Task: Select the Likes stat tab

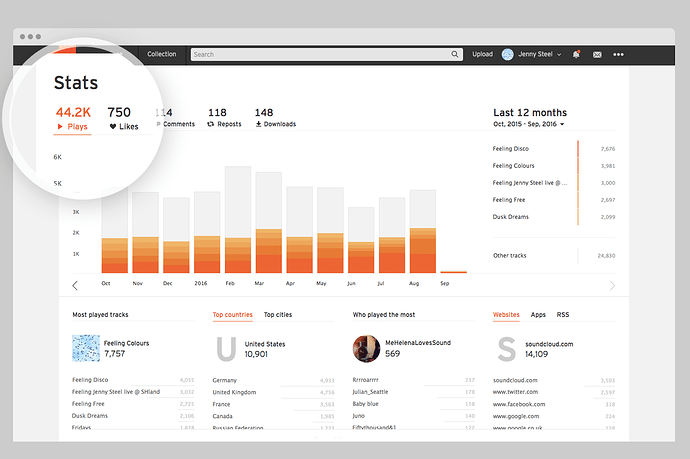Action: [119, 119]
